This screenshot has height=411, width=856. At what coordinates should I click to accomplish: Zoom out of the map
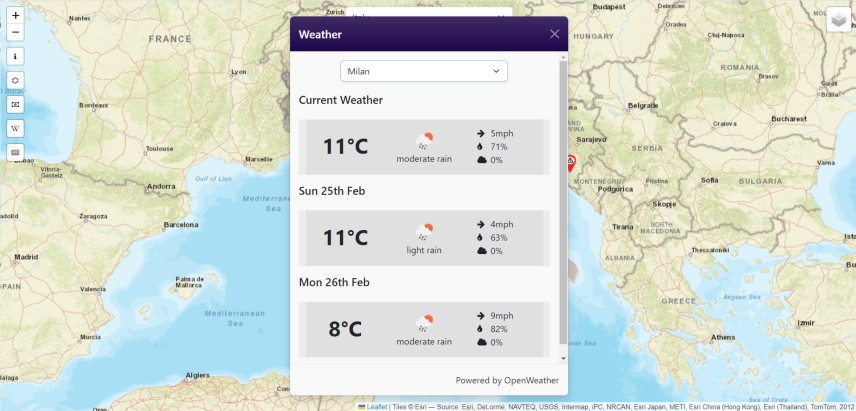point(15,32)
